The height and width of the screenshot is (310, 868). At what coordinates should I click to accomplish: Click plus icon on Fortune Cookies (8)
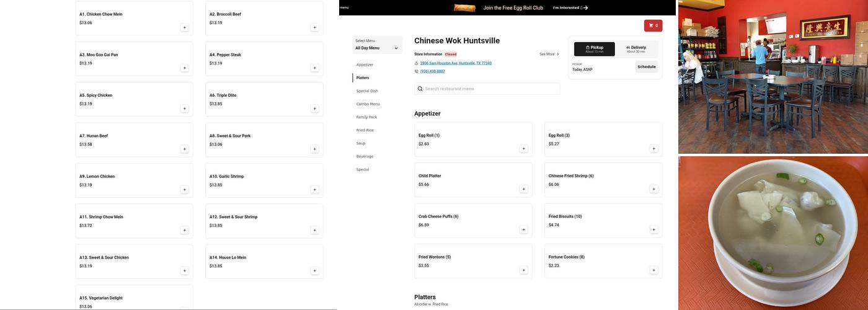tap(653, 270)
